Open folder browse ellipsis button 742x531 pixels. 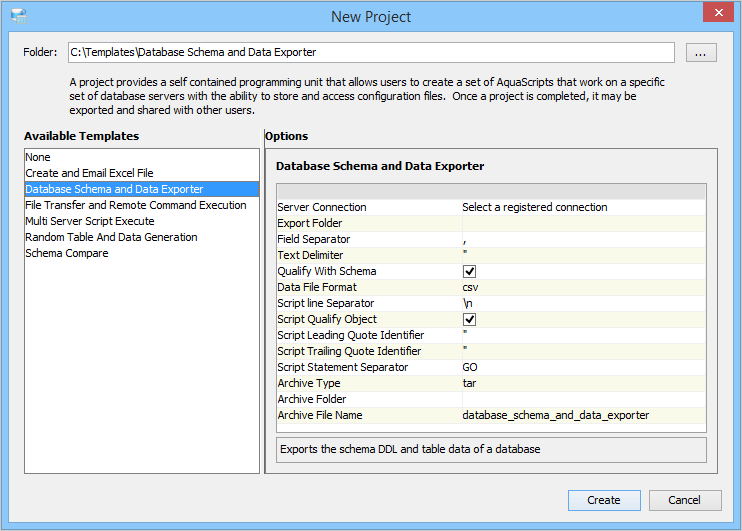[701, 53]
